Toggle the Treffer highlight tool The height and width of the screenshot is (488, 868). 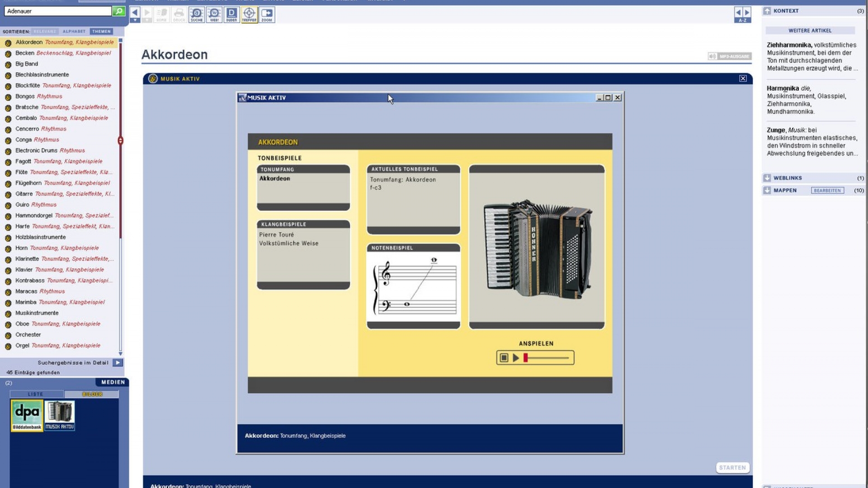(249, 14)
